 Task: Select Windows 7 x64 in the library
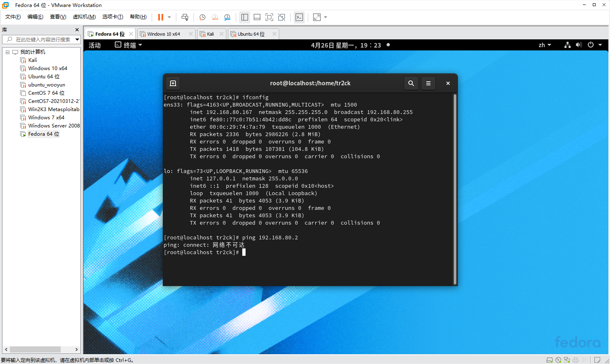[x=46, y=118]
